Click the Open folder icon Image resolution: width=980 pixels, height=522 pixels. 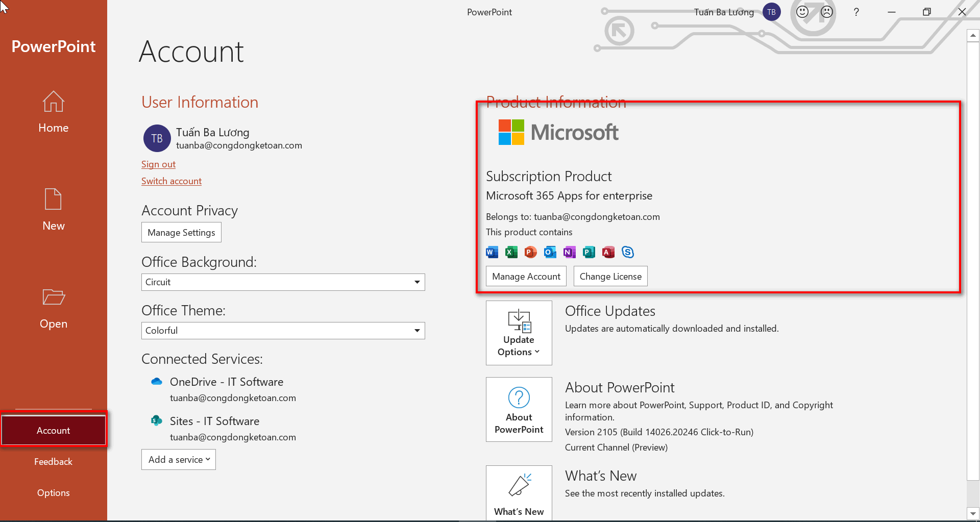click(x=53, y=297)
